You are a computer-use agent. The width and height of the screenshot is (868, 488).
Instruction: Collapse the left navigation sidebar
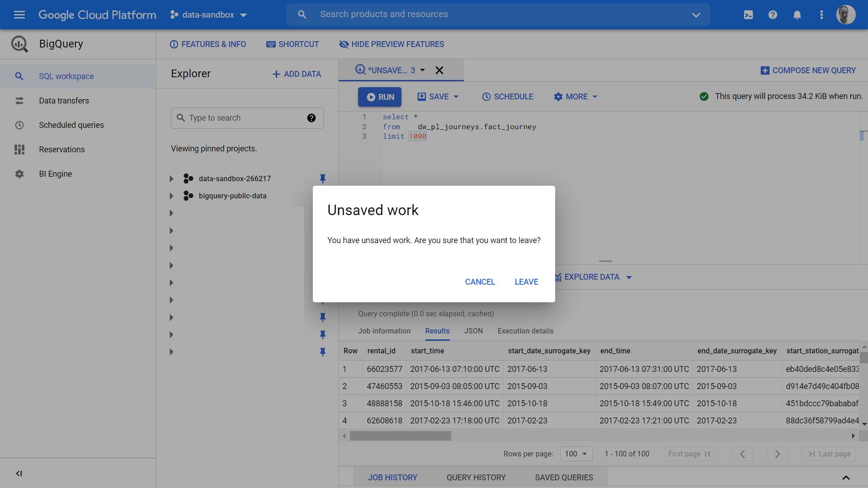point(19,473)
